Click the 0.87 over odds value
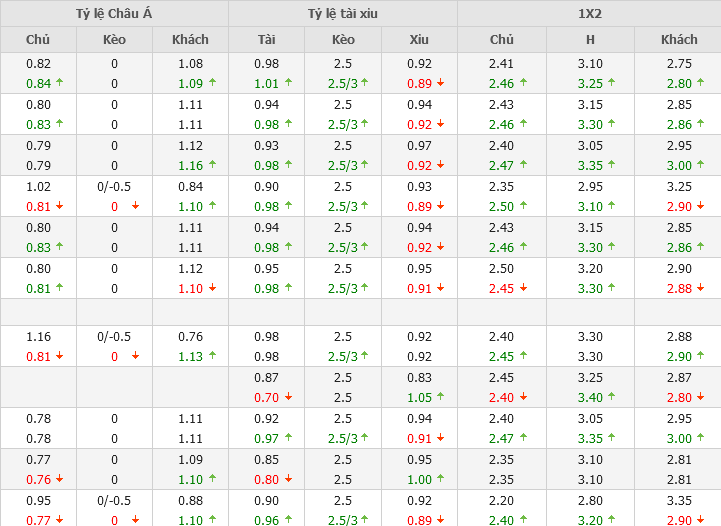This screenshot has width=721, height=526. click(267, 378)
